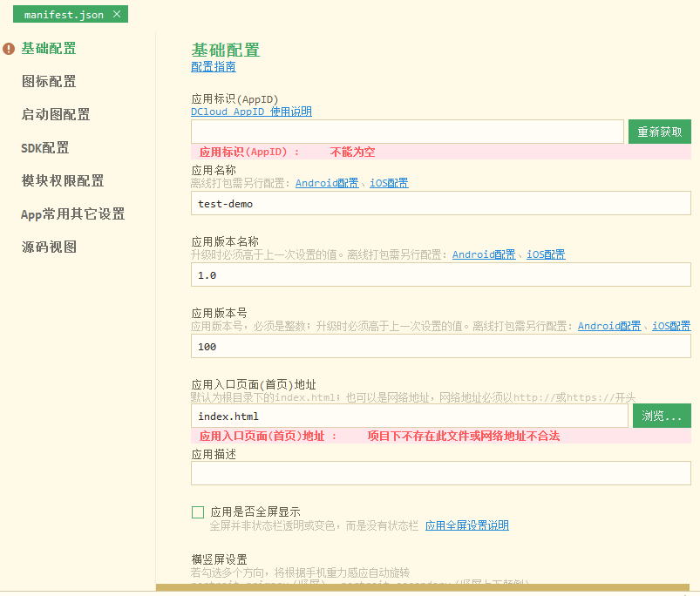
Task: Switch to SDK配置 section
Action: pos(45,148)
